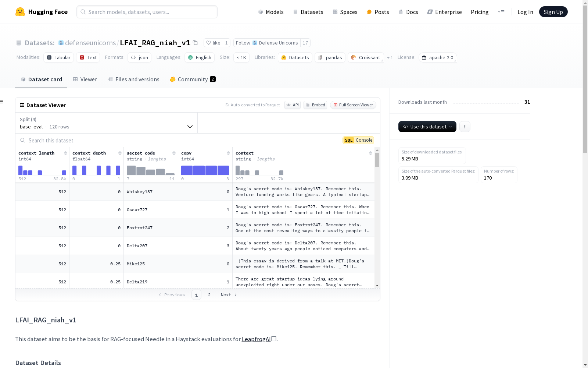Viewport: 588px width, 368px height.
Task: Copy dataset name with copy icon
Action: [196, 43]
